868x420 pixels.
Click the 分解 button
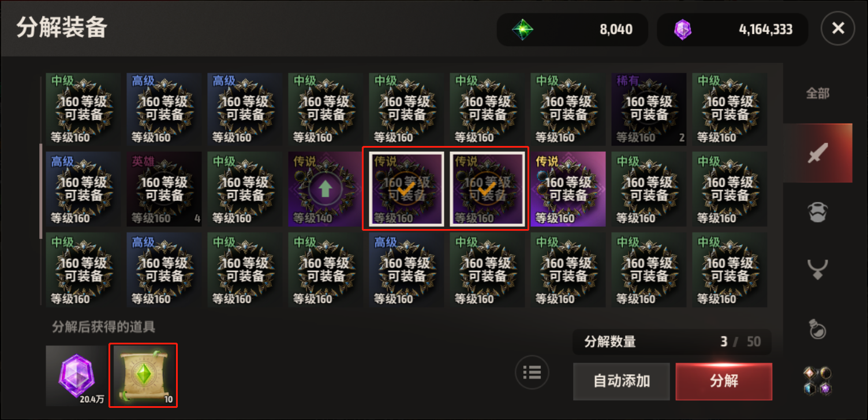tap(724, 381)
